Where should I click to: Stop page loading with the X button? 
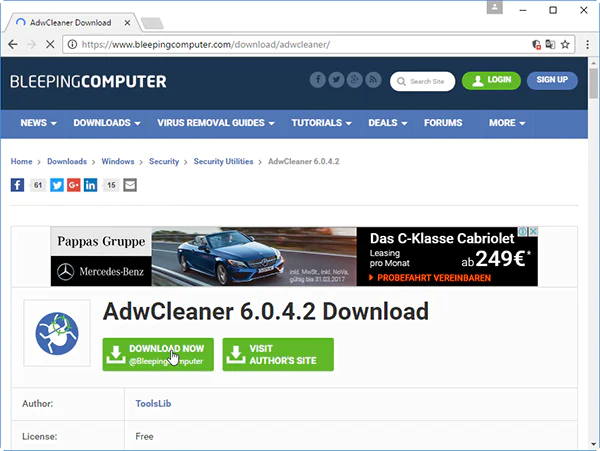click(50, 44)
